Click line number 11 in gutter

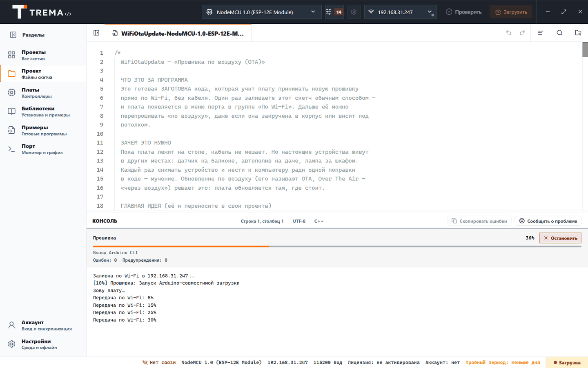click(100, 143)
